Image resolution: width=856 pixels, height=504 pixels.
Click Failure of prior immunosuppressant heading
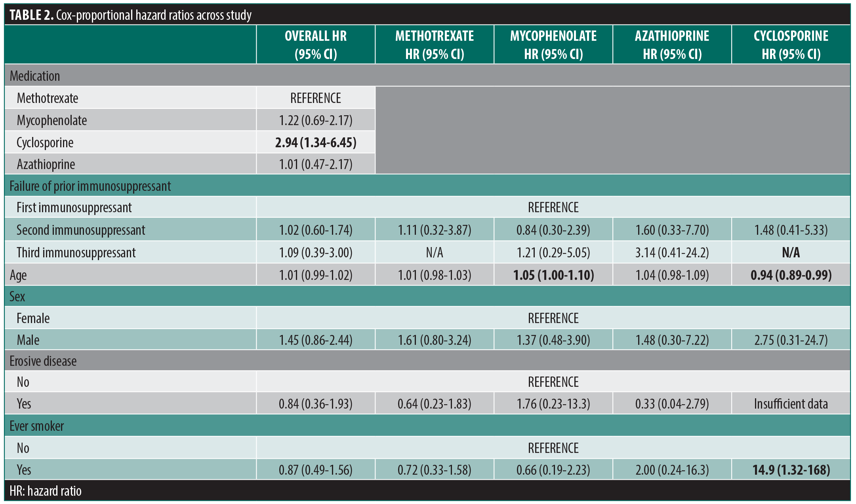90,186
